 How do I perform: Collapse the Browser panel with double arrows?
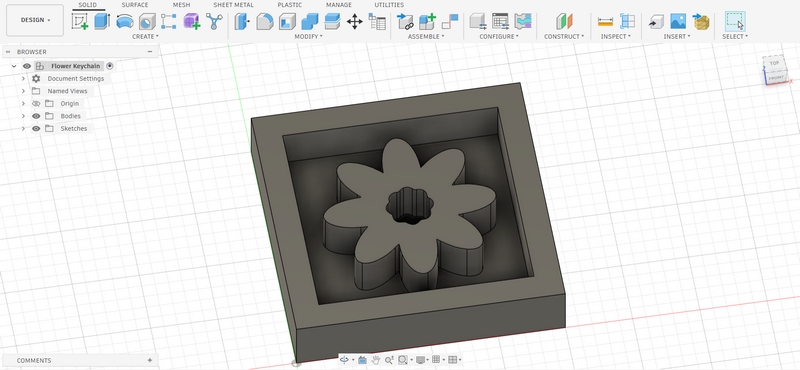click(x=8, y=52)
